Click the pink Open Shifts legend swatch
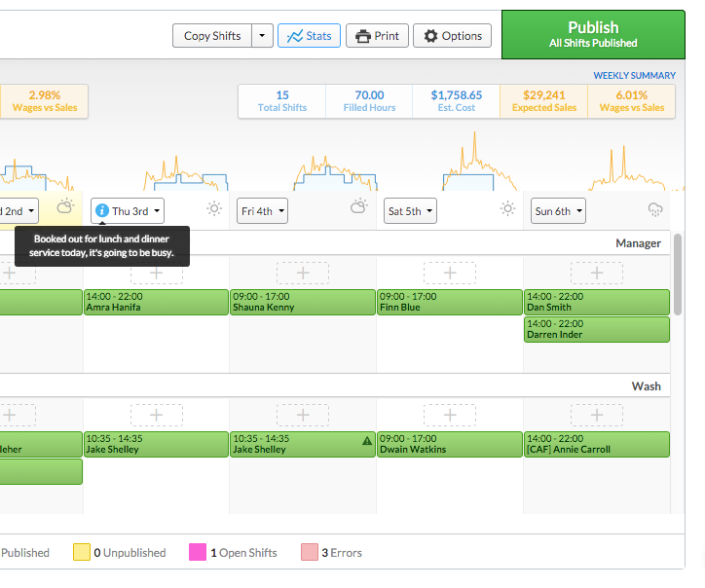The width and height of the screenshot is (705, 588). (197, 552)
